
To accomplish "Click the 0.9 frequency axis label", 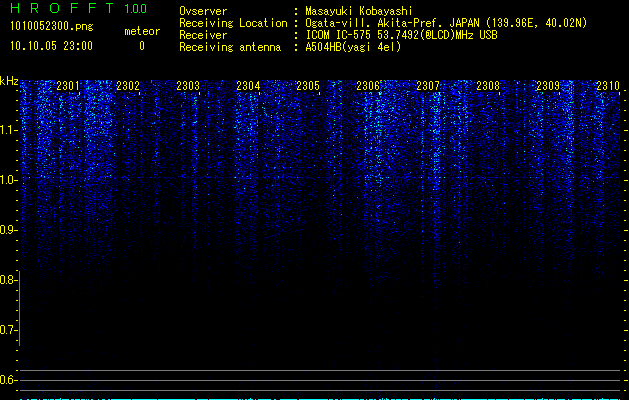I will pos(8,230).
